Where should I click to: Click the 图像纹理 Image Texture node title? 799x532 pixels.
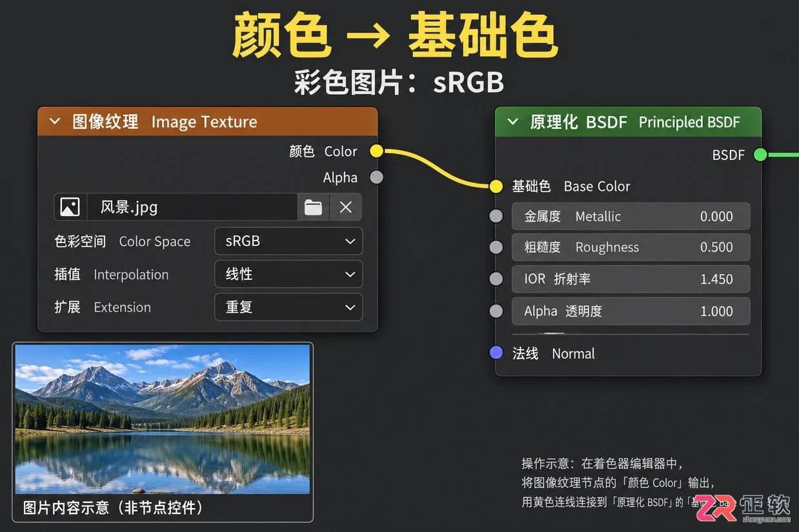click(x=165, y=122)
